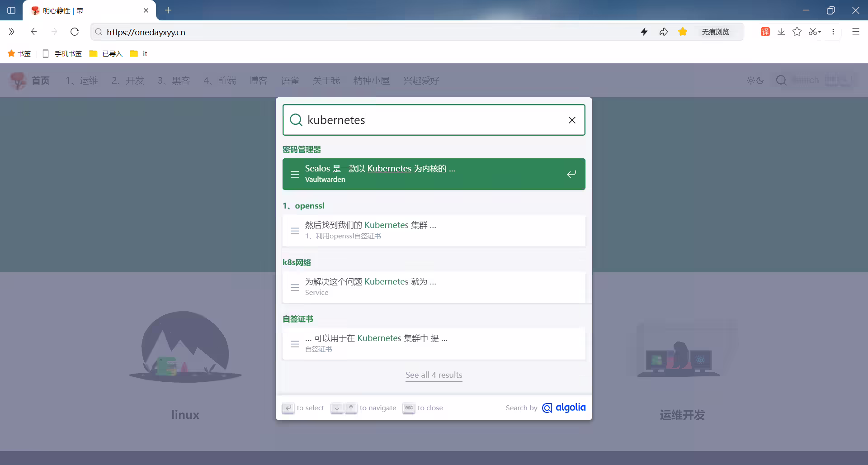Toggle the sidebar panel button

[11, 10]
